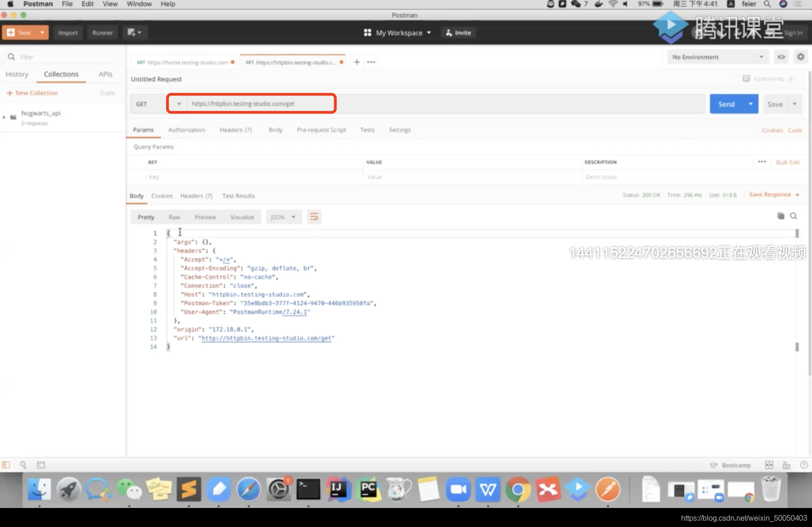Open Bootcamp in status bar
Image resolution: width=812 pixels, height=527 pixels.
pyautogui.click(x=730, y=465)
